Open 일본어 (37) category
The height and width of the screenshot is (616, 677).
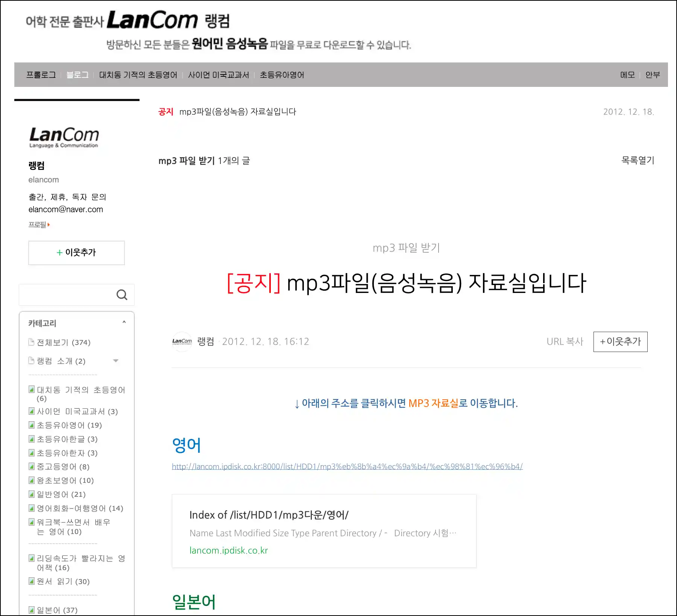pyautogui.click(x=57, y=610)
